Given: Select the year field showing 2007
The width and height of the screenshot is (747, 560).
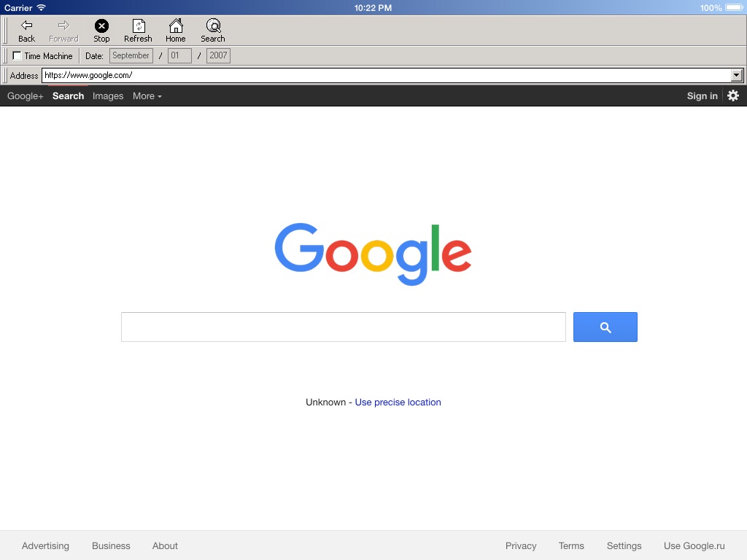Looking at the screenshot, I should (x=218, y=55).
